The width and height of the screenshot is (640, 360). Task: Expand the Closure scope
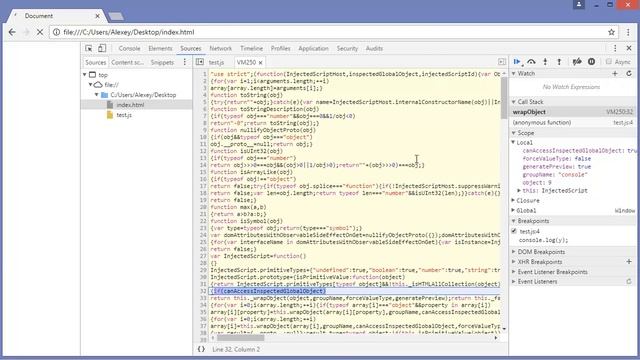pos(514,200)
